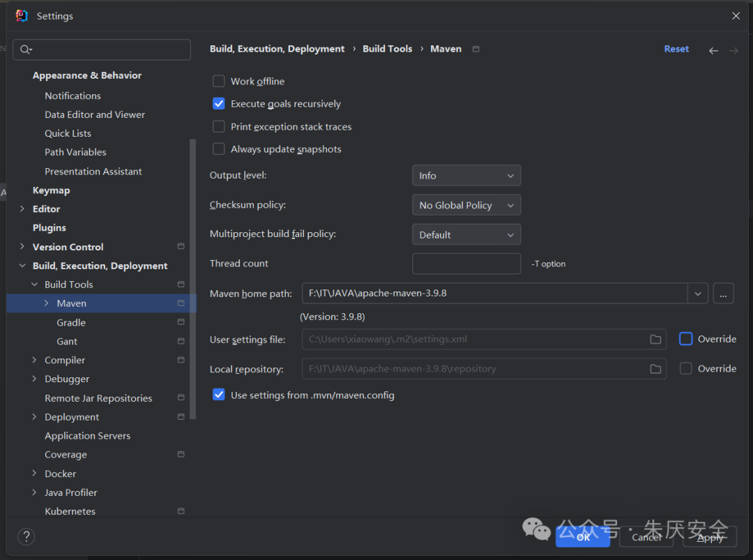Click project-scope icon beside Kubernetes
Screen dimensions: 753x560
[x=181, y=511]
